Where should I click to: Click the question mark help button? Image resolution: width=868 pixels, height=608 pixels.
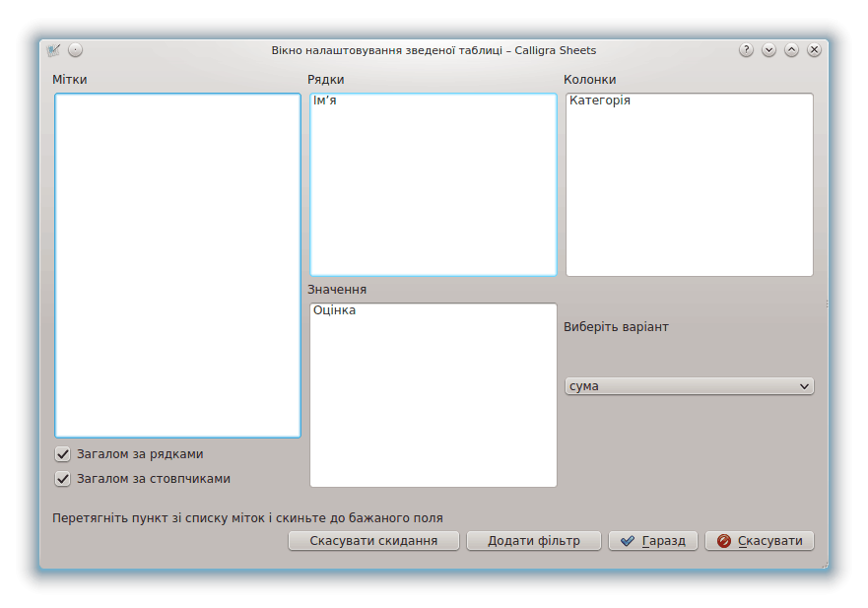pos(746,50)
